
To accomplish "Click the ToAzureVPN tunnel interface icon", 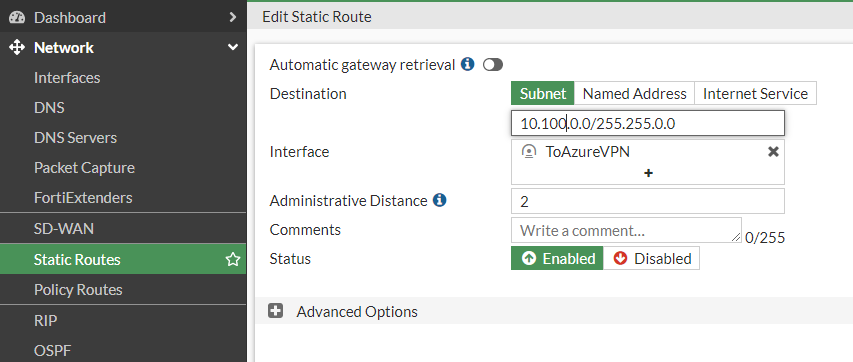I will coord(528,151).
